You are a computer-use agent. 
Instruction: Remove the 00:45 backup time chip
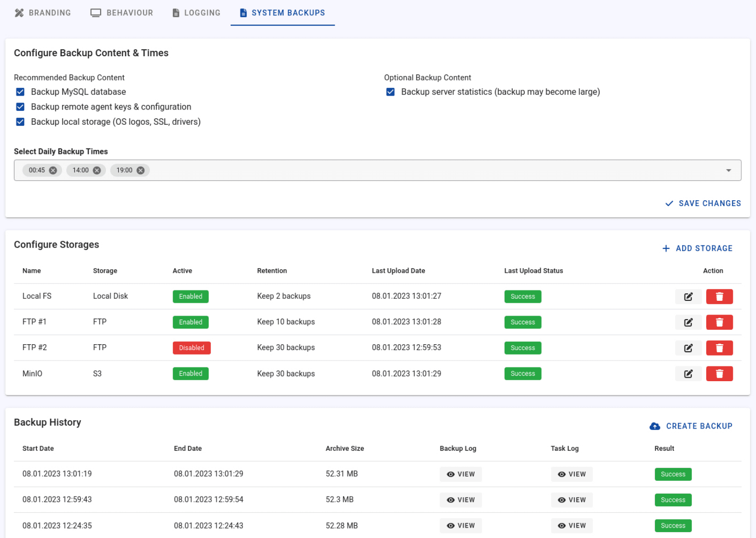tap(53, 170)
